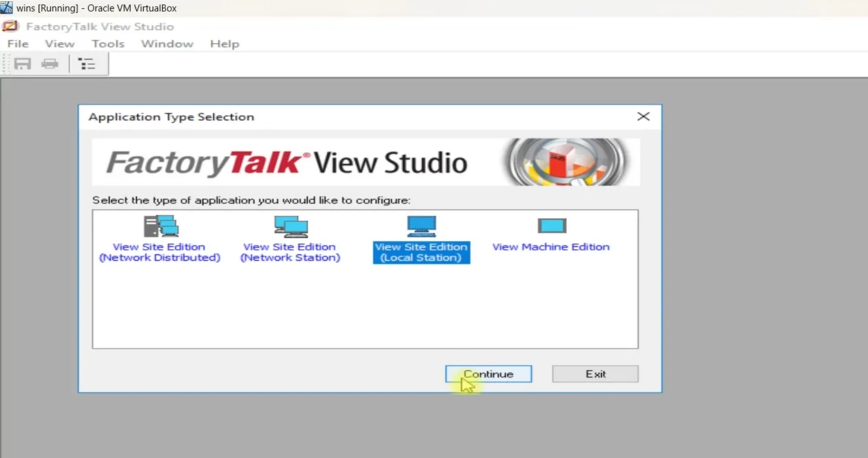The image size is (868, 458).
Task: Click the Application Explorer toolbar icon
Action: click(x=87, y=63)
